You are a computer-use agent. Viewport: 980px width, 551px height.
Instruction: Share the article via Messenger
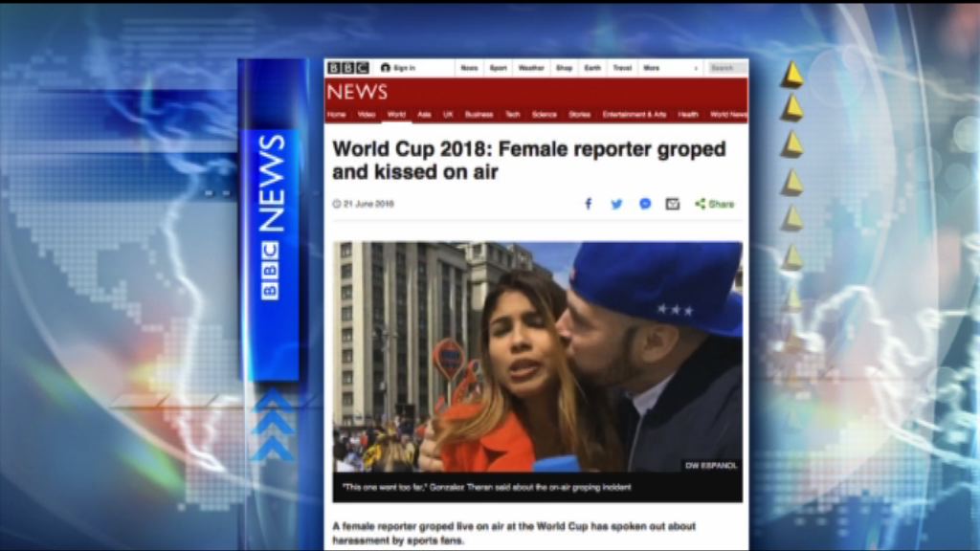point(645,204)
